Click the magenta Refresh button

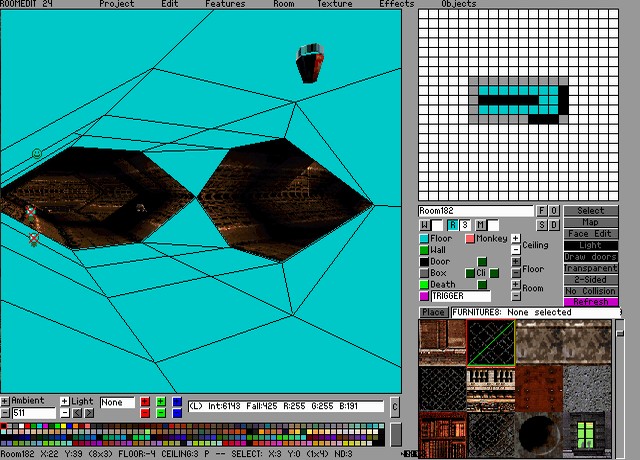click(x=591, y=302)
